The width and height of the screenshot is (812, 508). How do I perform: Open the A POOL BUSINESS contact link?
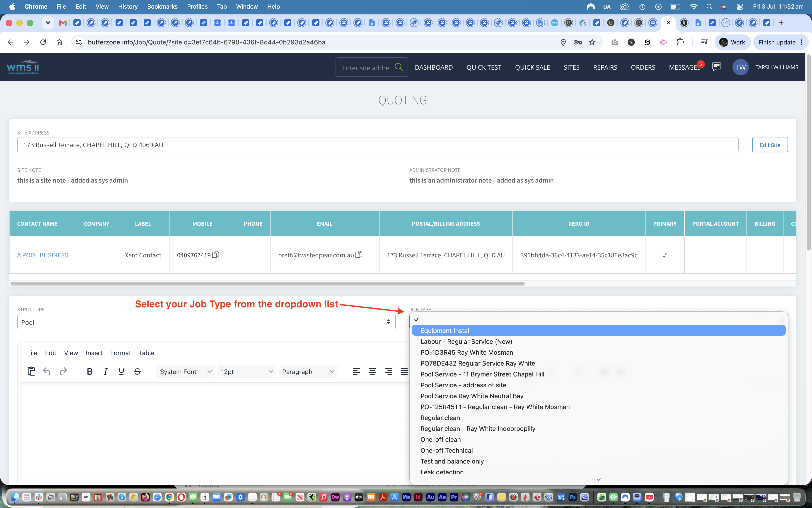pos(43,255)
